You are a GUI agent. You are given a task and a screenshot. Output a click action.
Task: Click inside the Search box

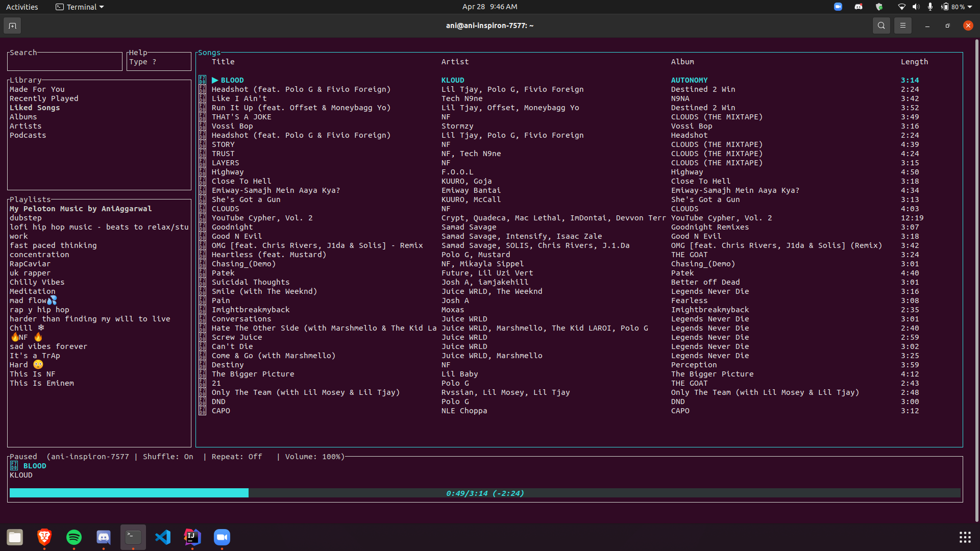[x=64, y=62]
